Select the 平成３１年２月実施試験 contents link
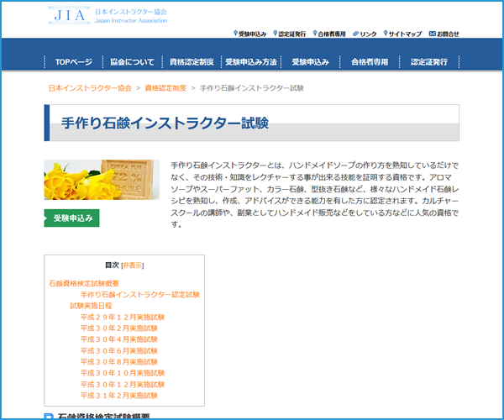This screenshot has width=504, height=420. 118,395
